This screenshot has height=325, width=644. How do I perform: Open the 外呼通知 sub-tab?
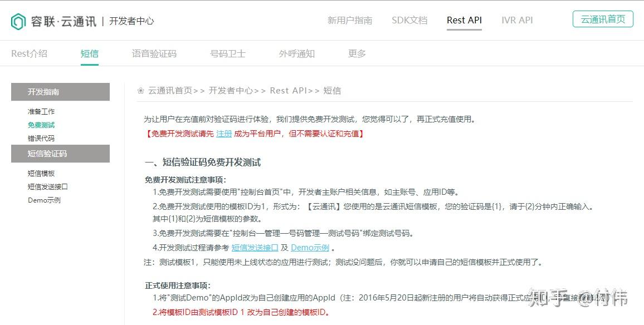296,54
